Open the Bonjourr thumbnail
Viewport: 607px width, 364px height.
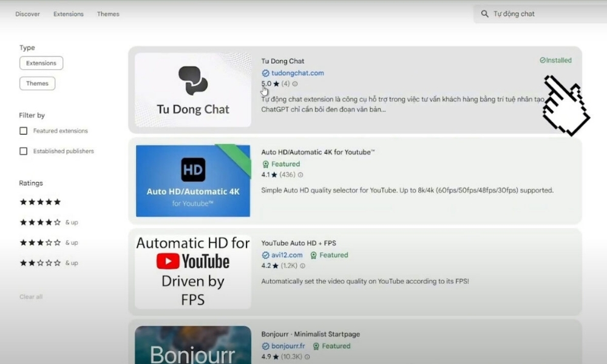click(x=193, y=345)
